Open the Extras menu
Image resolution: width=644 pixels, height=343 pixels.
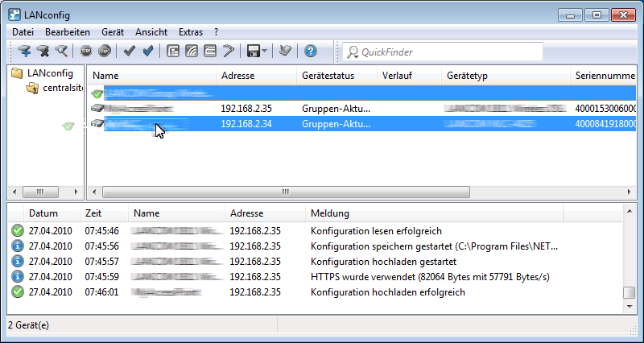coord(191,32)
